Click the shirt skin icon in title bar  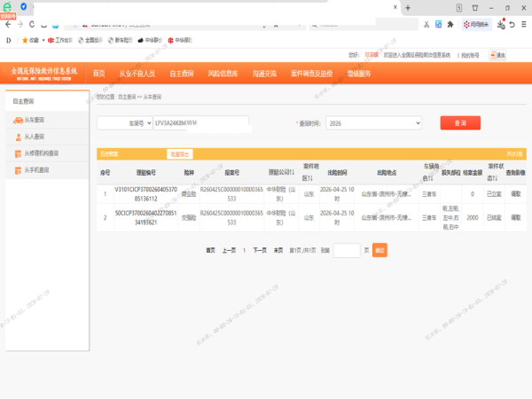point(475,8)
